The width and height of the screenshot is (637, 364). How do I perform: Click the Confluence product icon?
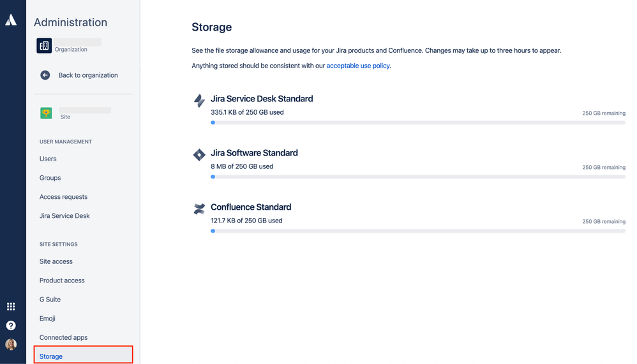click(x=199, y=209)
